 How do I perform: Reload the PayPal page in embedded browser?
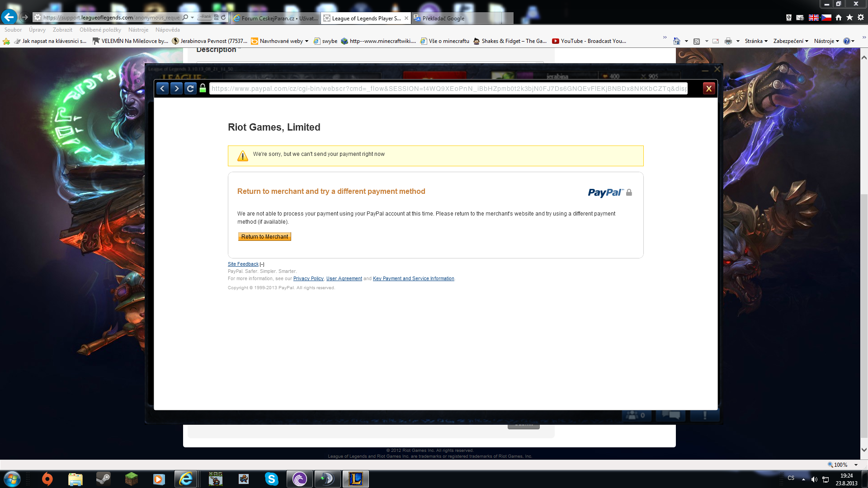[x=190, y=89]
